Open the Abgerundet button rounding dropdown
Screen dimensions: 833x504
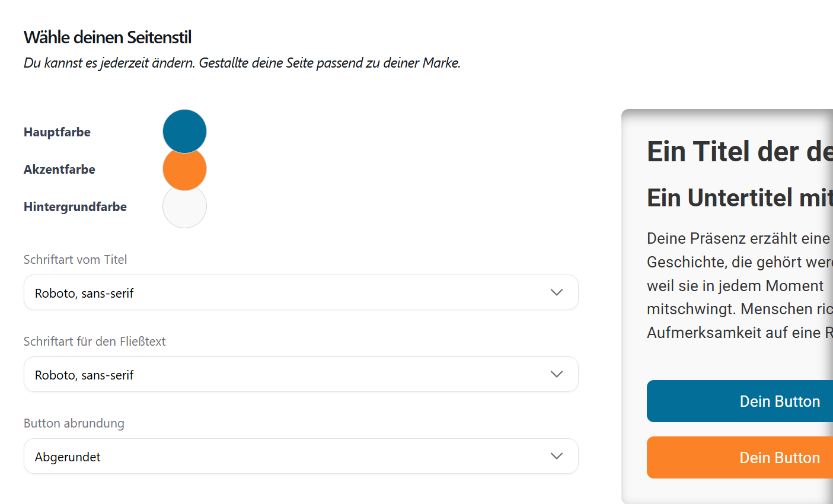tap(285, 456)
